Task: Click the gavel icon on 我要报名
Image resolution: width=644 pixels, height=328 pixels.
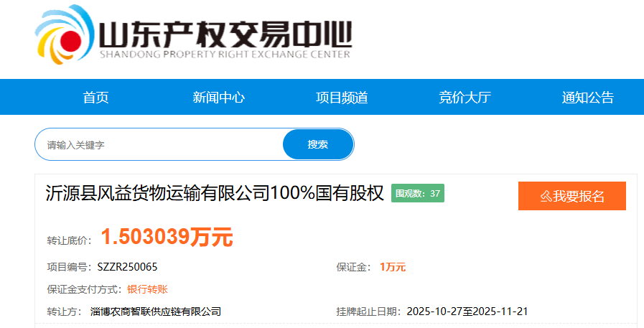Action: tap(546, 196)
